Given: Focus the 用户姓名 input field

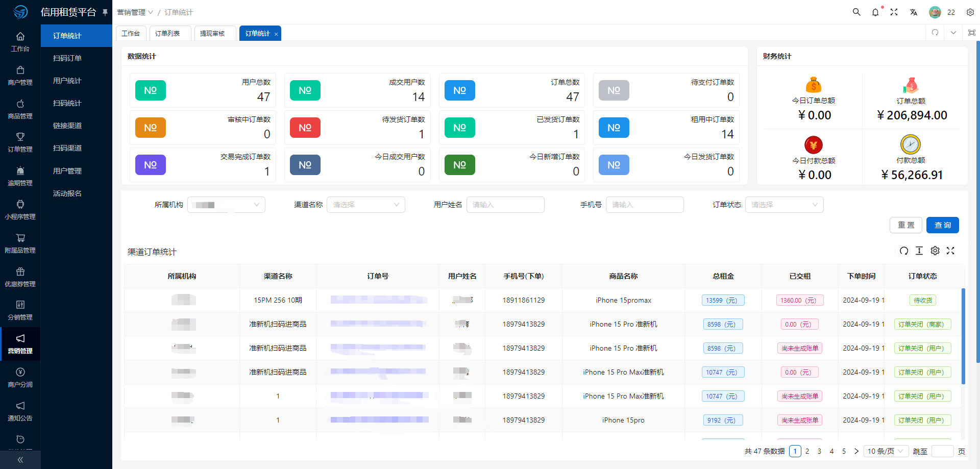Looking at the screenshot, I should [x=505, y=205].
